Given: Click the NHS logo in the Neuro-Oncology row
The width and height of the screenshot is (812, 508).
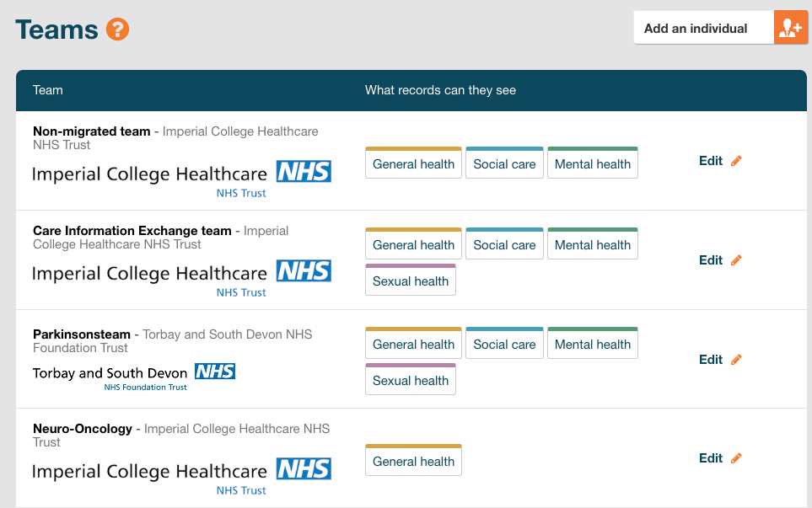Looking at the screenshot, I should pyautogui.click(x=181, y=476).
